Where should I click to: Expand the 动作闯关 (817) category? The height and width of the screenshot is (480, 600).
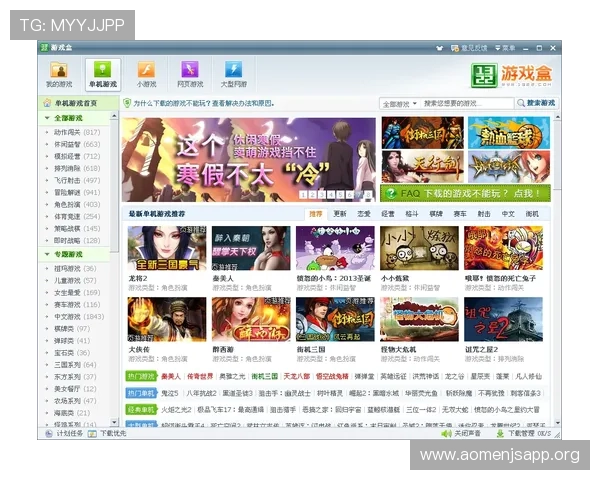(x=77, y=132)
